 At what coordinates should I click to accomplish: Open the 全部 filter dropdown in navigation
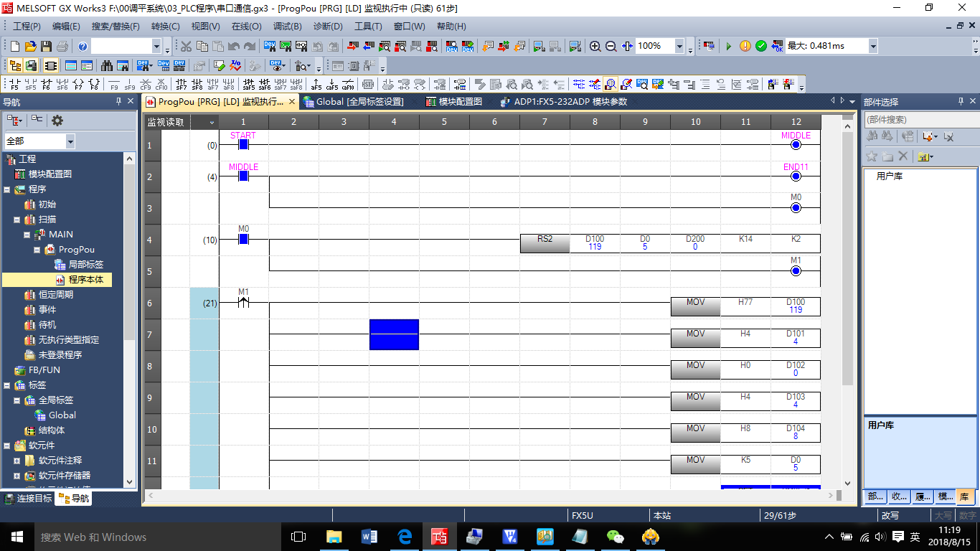point(70,141)
